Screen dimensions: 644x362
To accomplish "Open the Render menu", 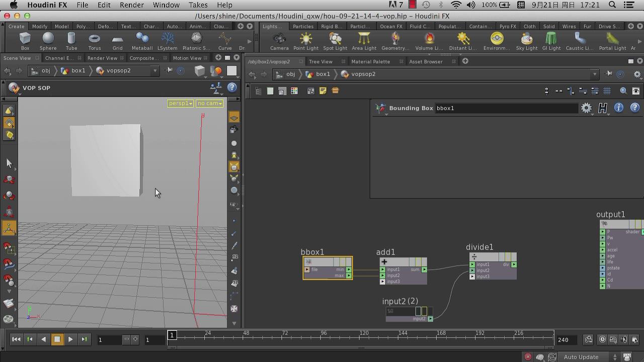I will pos(132,5).
